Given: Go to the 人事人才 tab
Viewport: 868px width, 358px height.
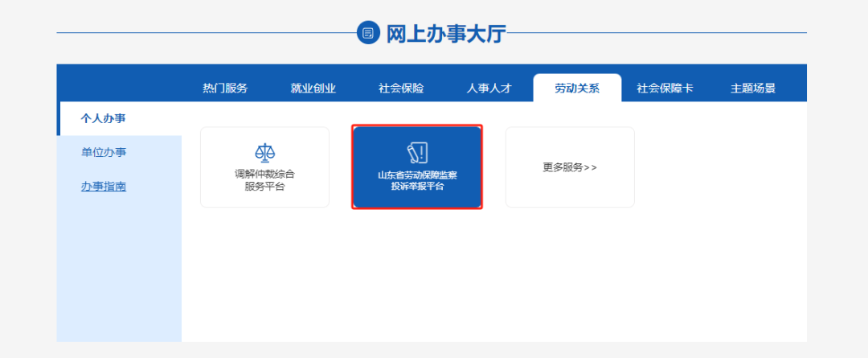Looking at the screenshot, I should pyautogui.click(x=489, y=88).
